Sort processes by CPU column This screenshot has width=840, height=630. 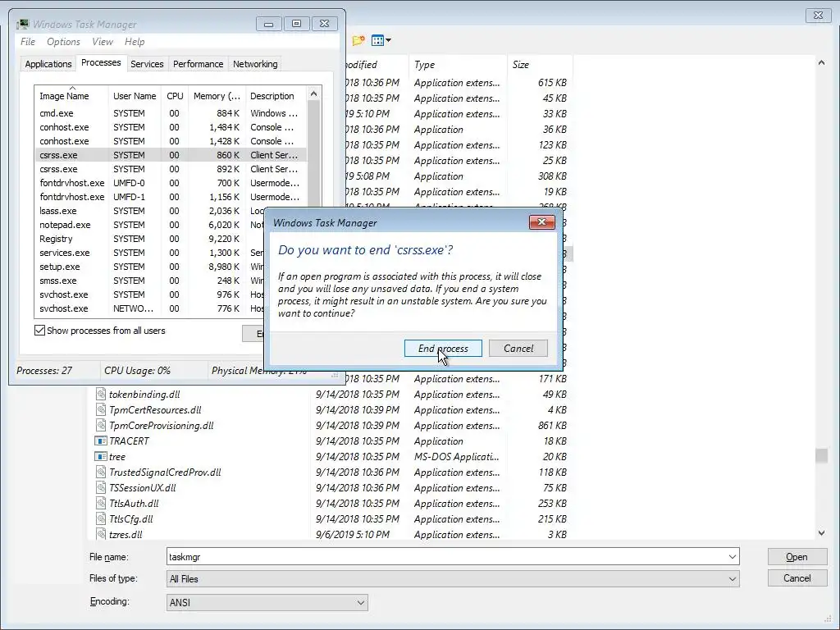click(175, 96)
